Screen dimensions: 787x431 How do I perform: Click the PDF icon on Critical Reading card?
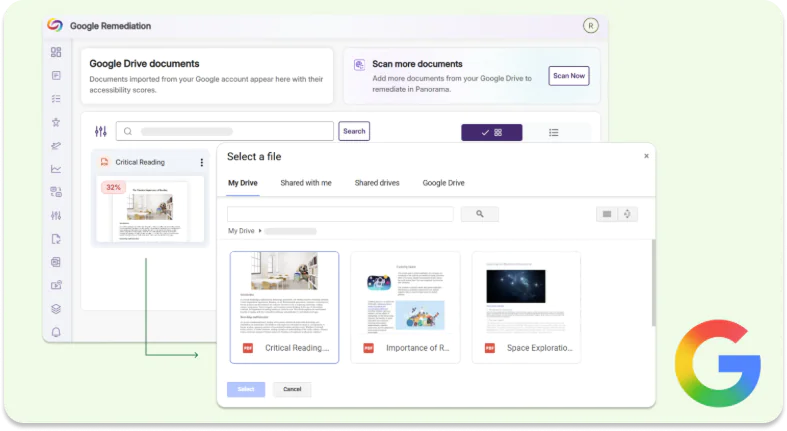[x=104, y=162]
